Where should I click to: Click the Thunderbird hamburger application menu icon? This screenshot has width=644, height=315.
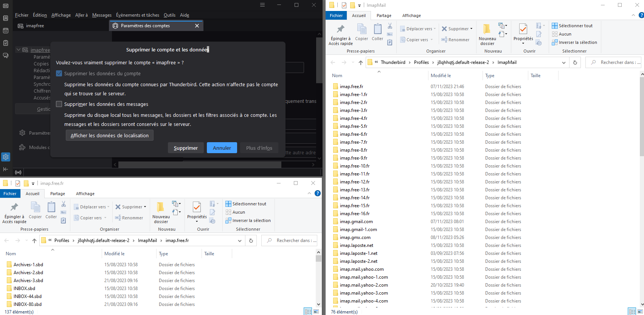(x=262, y=5)
